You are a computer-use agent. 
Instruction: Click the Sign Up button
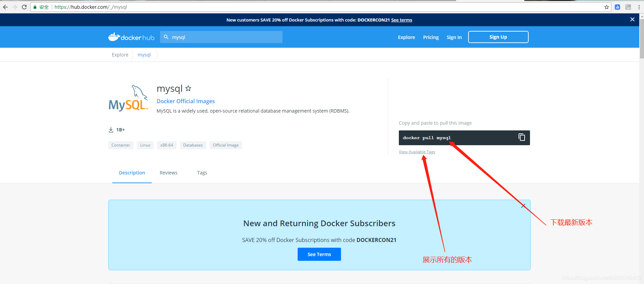tap(498, 37)
